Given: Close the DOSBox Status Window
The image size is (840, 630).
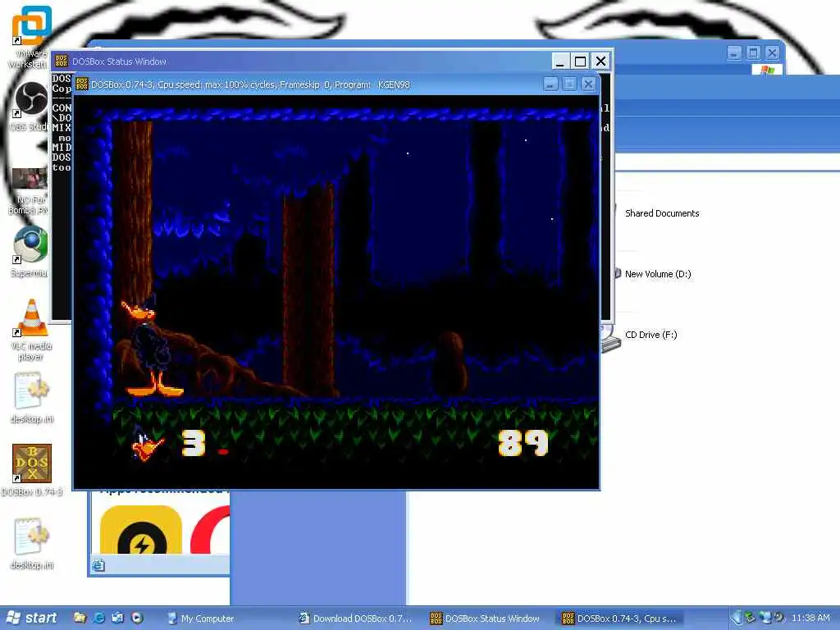Looking at the screenshot, I should 600,61.
